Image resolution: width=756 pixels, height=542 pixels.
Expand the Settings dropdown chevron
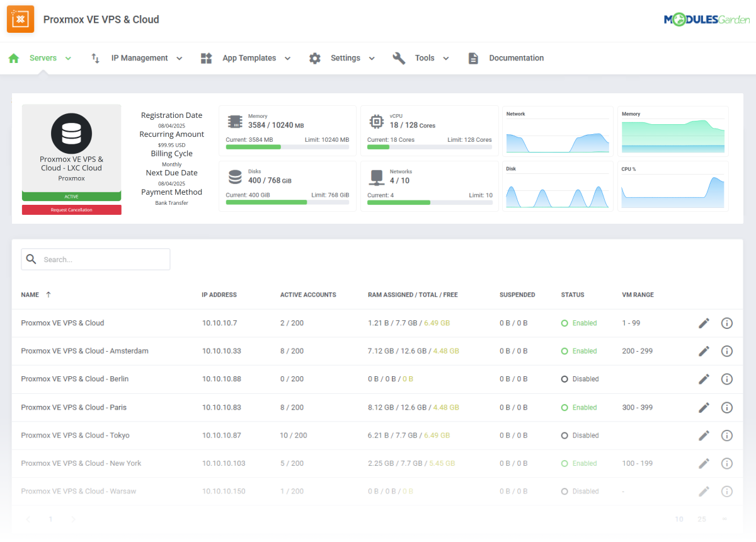click(x=372, y=58)
